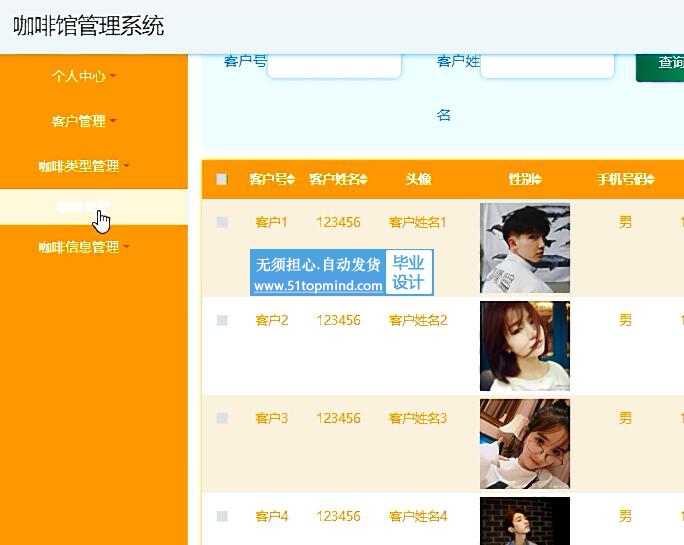The height and width of the screenshot is (545, 684).
Task: Sort by 手机号码 column header
Action: coord(626,179)
